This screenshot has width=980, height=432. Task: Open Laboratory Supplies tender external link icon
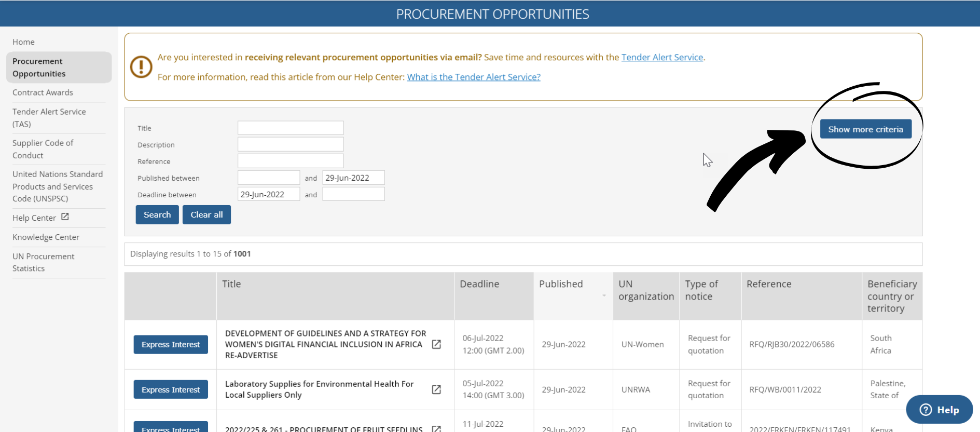(x=436, y=389)
